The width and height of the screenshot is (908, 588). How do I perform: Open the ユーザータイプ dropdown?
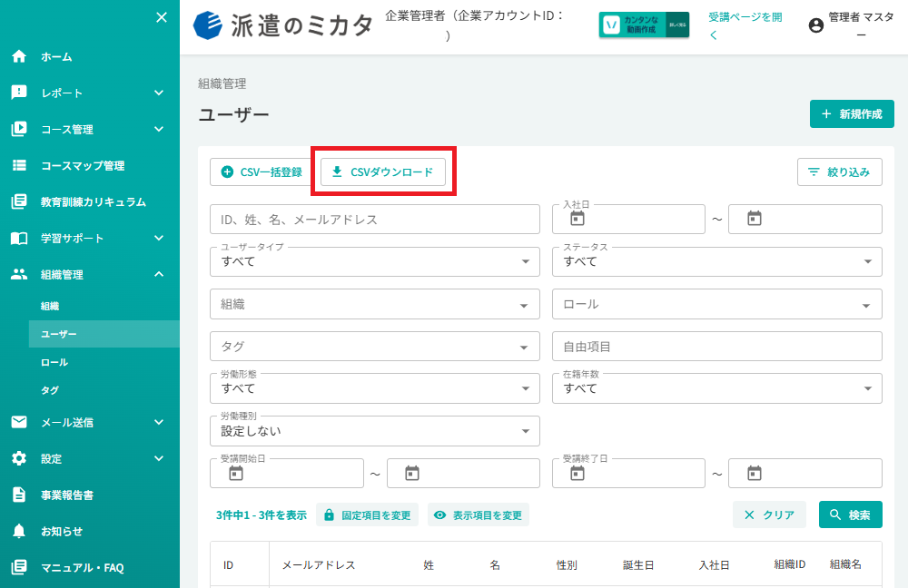375,261
